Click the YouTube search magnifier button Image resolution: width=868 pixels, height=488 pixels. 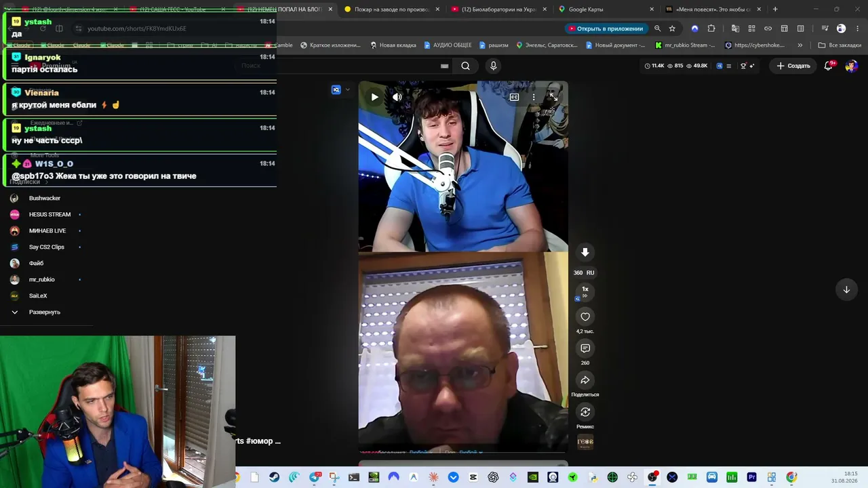coord(465,66)
